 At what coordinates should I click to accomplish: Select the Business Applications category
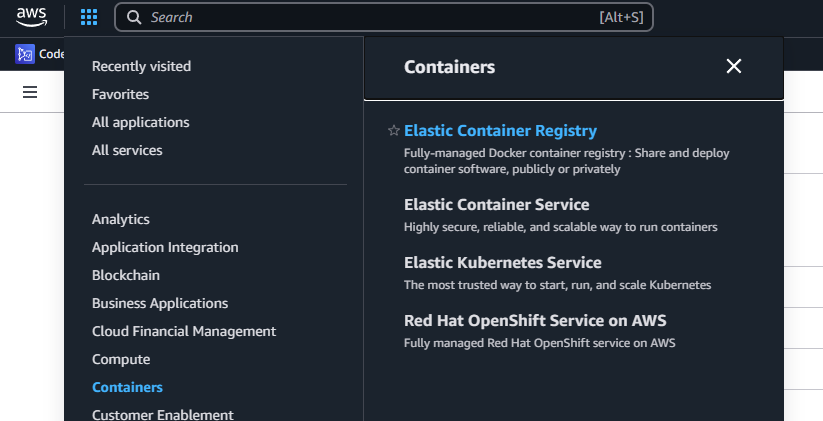160,303
